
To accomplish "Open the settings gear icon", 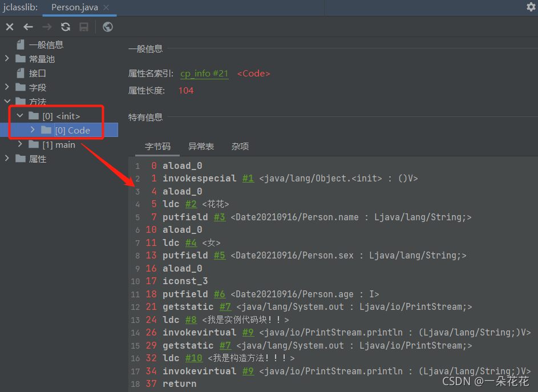I will pos(531,7).
